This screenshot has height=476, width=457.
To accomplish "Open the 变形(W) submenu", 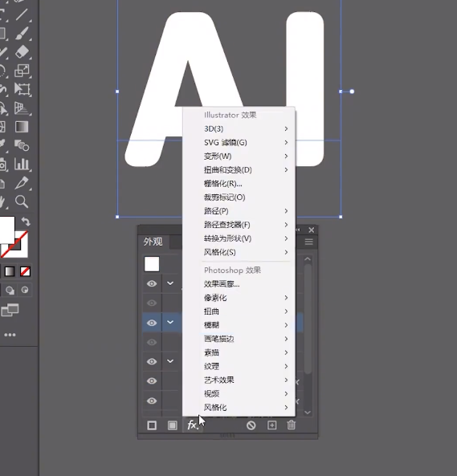I will [x=239, y=156].
